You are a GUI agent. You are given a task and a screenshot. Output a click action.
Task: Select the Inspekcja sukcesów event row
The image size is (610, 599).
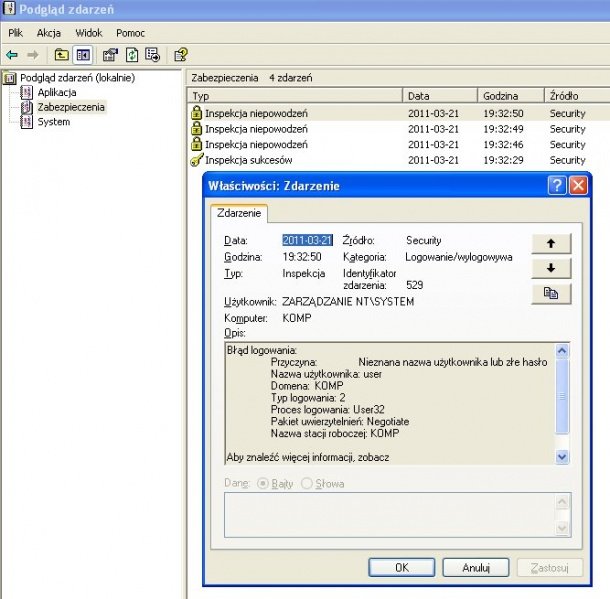coord(248,160)
